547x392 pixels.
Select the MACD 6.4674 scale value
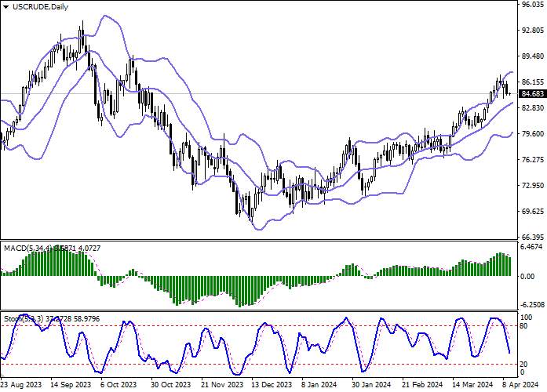(x=531, y=247)
